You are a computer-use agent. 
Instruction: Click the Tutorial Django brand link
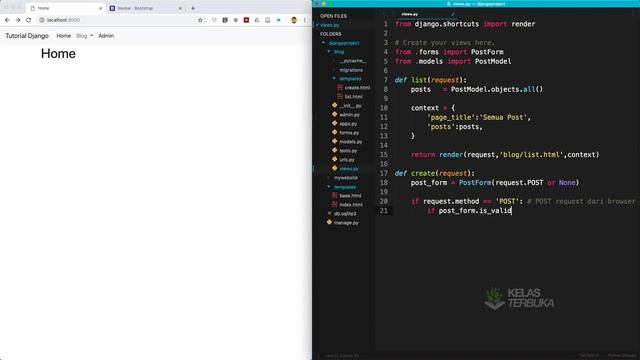[27, 36]
